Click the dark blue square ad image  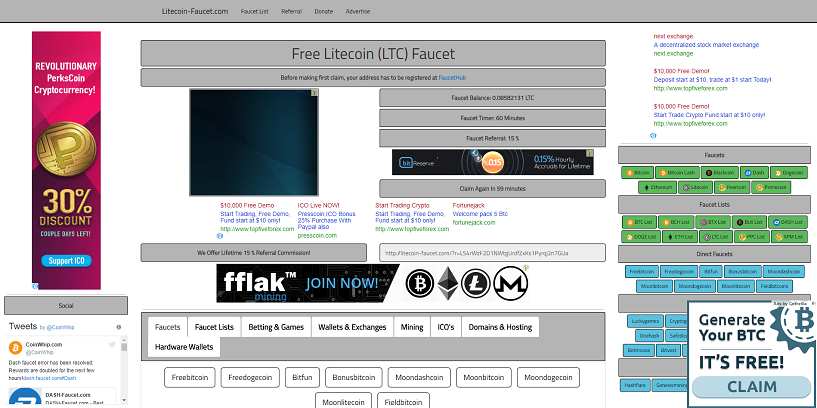point(254,142)
